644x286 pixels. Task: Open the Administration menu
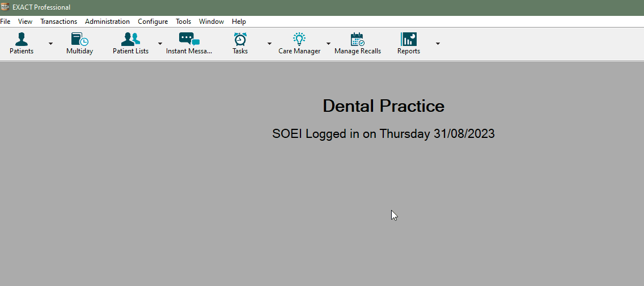click(107, 22)
